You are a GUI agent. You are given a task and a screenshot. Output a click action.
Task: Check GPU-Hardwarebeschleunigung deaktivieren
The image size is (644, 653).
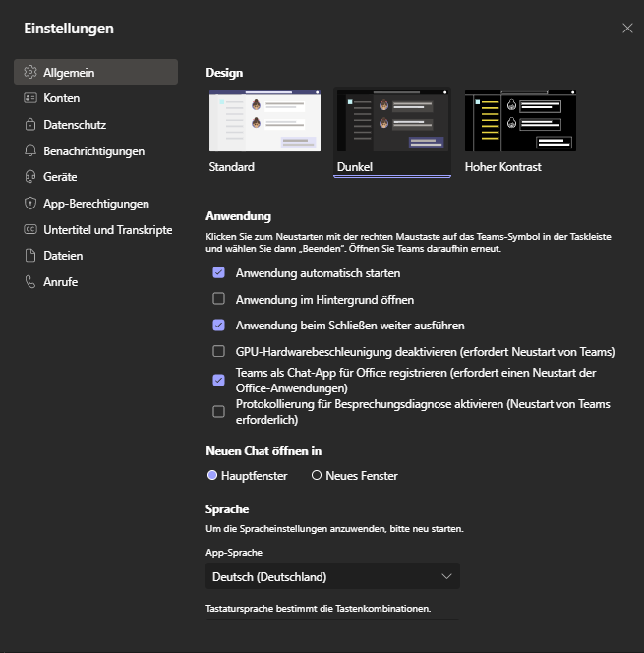218,351
